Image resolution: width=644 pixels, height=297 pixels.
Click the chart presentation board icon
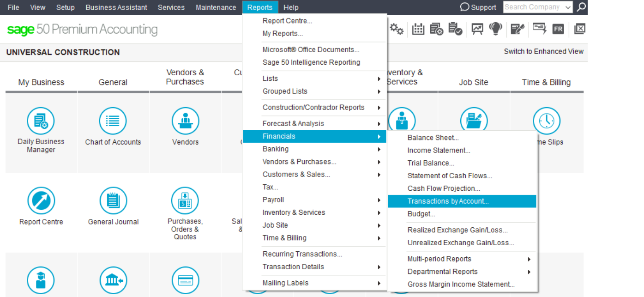click(477, 29)
